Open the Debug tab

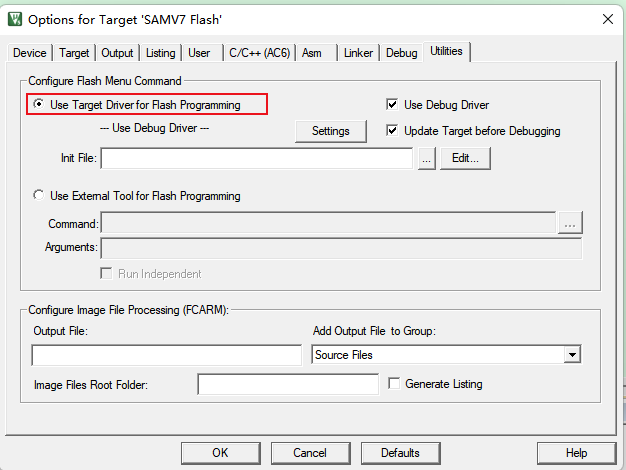(x=401, y=53)
